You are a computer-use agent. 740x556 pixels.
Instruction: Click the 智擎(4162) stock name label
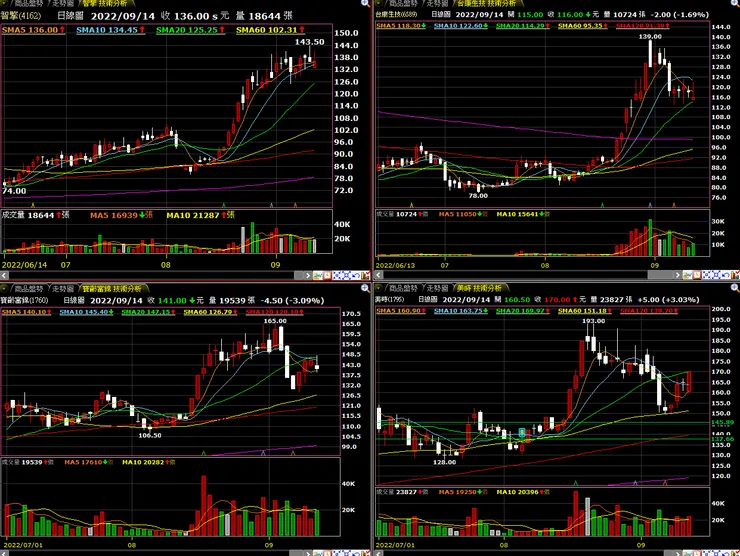tap(21, 16)
